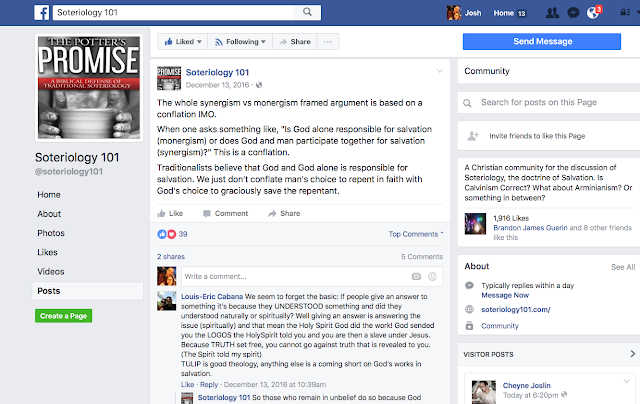This screenshot has height=404, width=640.
Task: Open the Top Comments sort dropdown
Action: click(x=416, y=234)
